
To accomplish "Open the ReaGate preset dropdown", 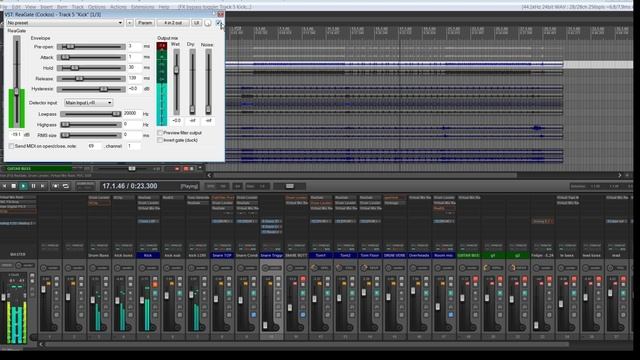I will click(x=64, y=23).
